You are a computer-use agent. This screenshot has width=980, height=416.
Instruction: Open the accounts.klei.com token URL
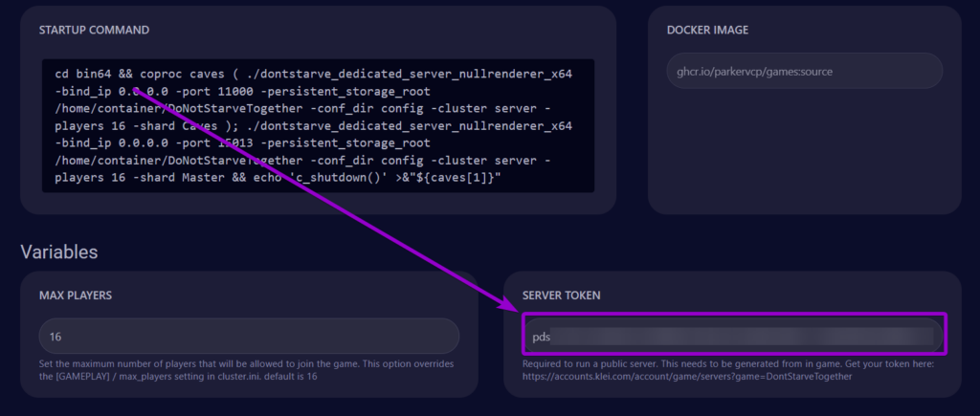687,377
